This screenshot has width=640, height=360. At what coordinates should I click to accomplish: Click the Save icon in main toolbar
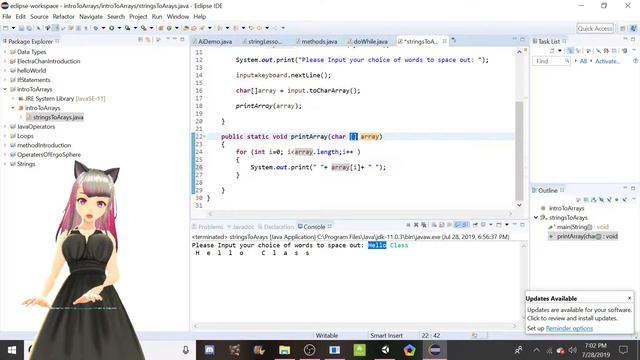[x=21, y=28]
